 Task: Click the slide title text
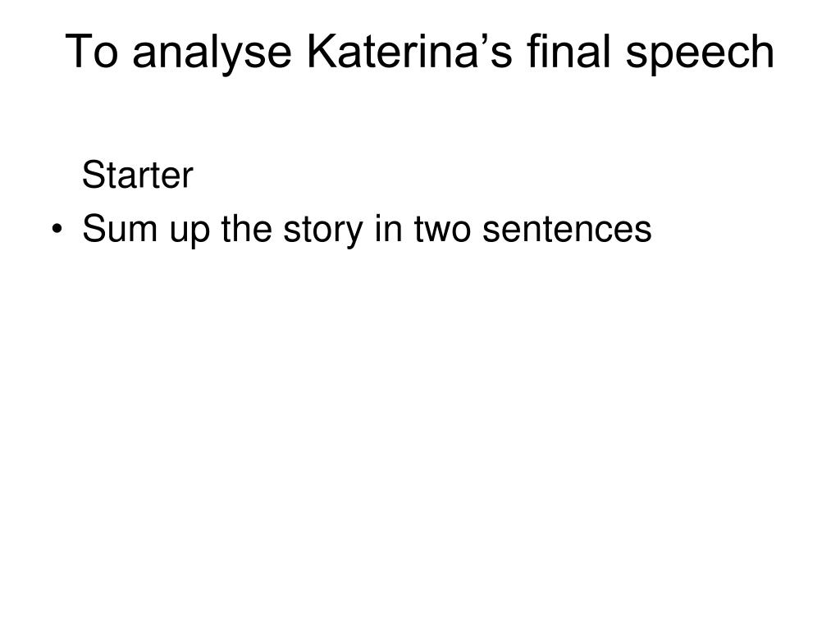(x=420, y=52)
